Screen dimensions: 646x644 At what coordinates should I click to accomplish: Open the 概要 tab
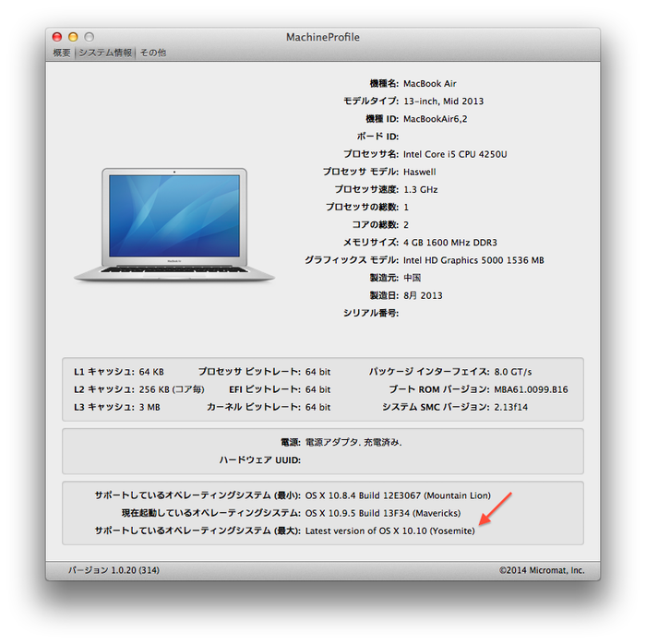point(62,53)
